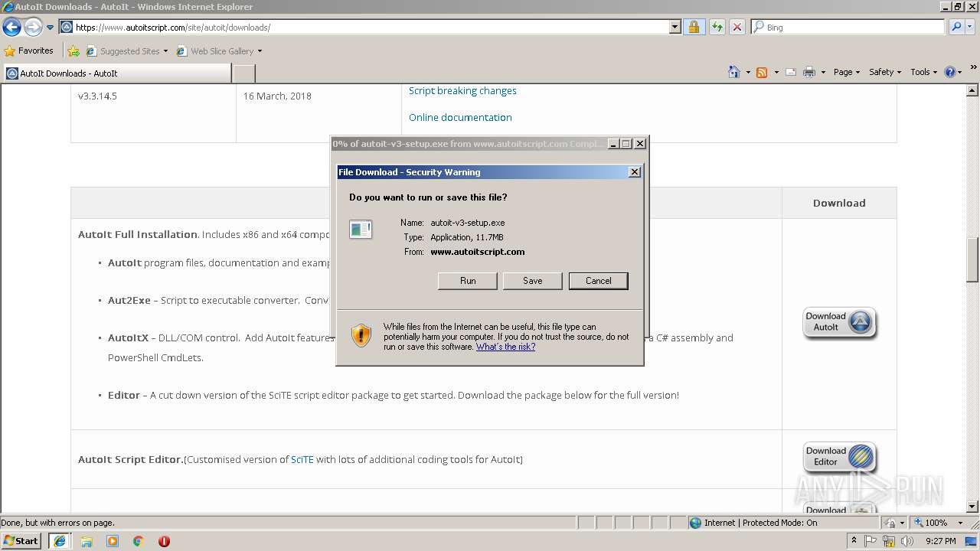Click the Download Editor button image
980x551 pixels.
840,458
